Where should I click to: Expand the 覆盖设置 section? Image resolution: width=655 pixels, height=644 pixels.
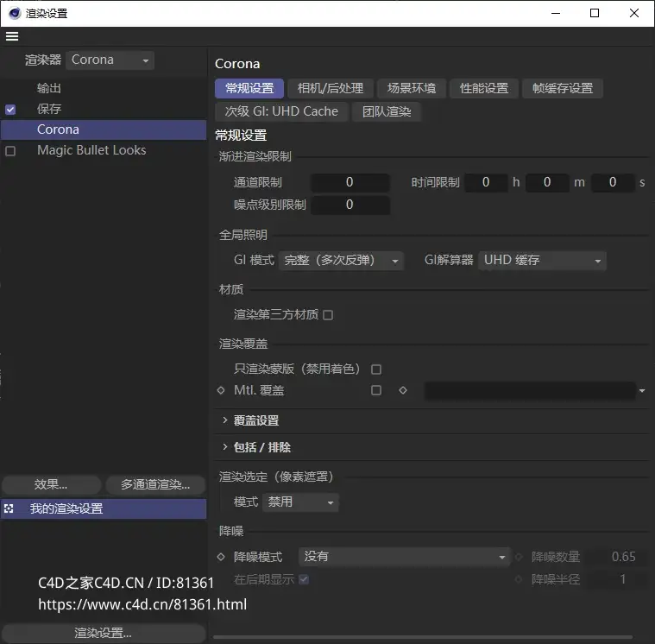coord(224,420)
